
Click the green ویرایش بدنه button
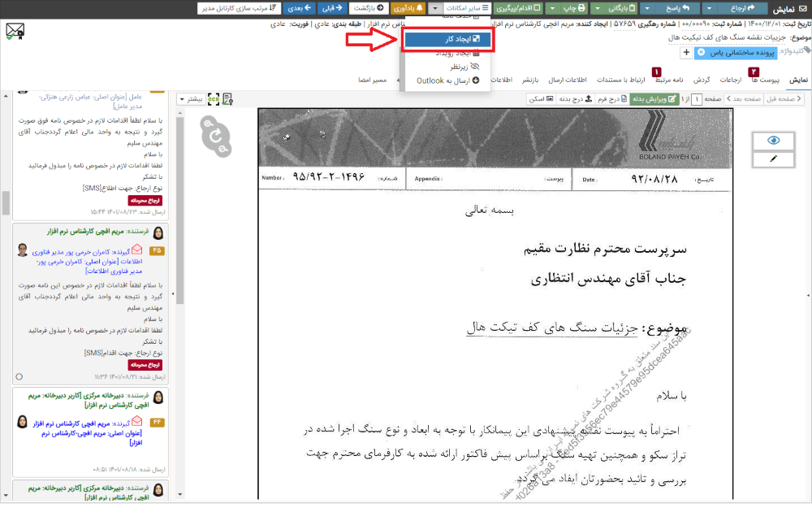point(656,98)
